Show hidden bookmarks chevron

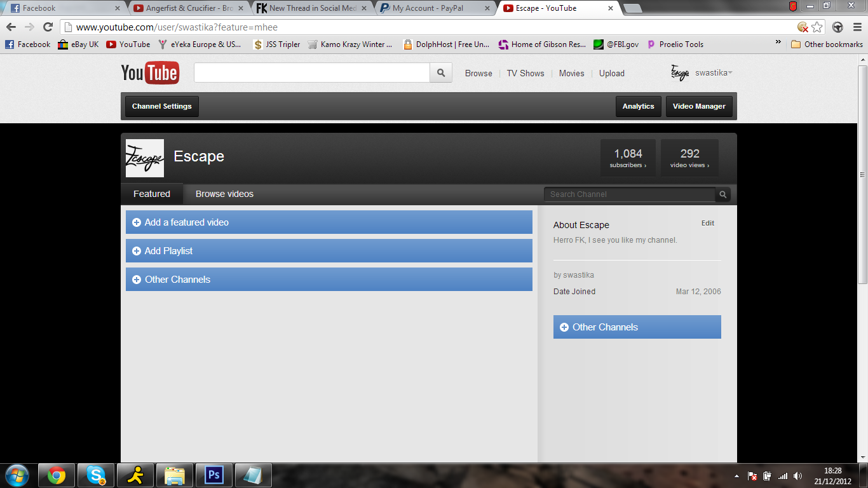point(778,43)
